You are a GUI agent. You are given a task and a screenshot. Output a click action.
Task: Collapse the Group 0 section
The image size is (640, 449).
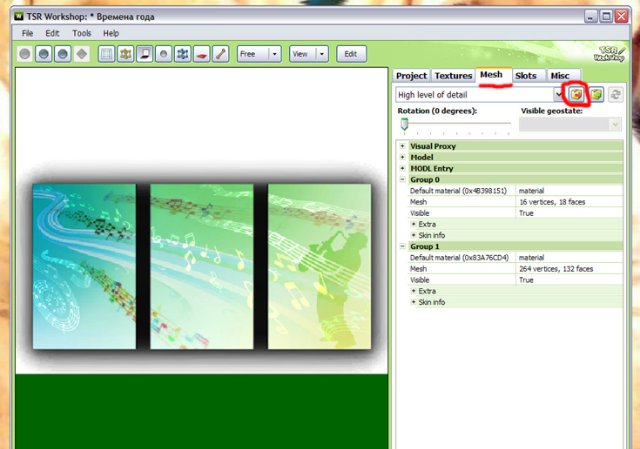click(x=403, y=179)
